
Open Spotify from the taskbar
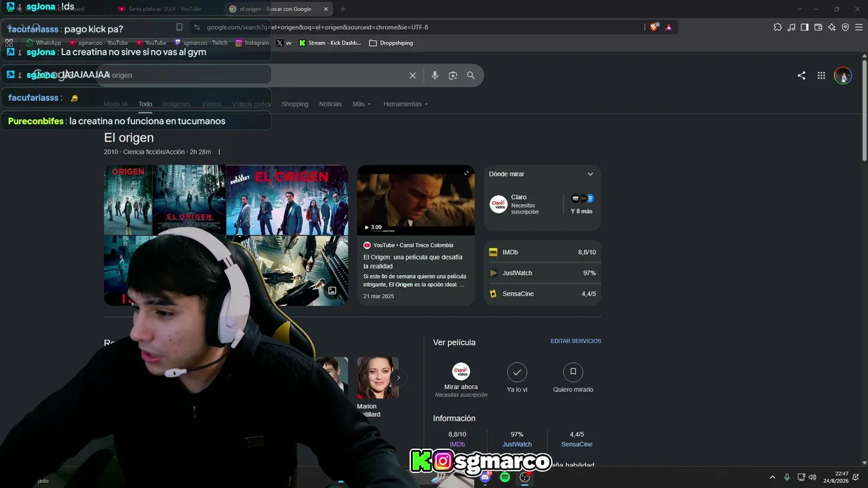coord(505,477)
